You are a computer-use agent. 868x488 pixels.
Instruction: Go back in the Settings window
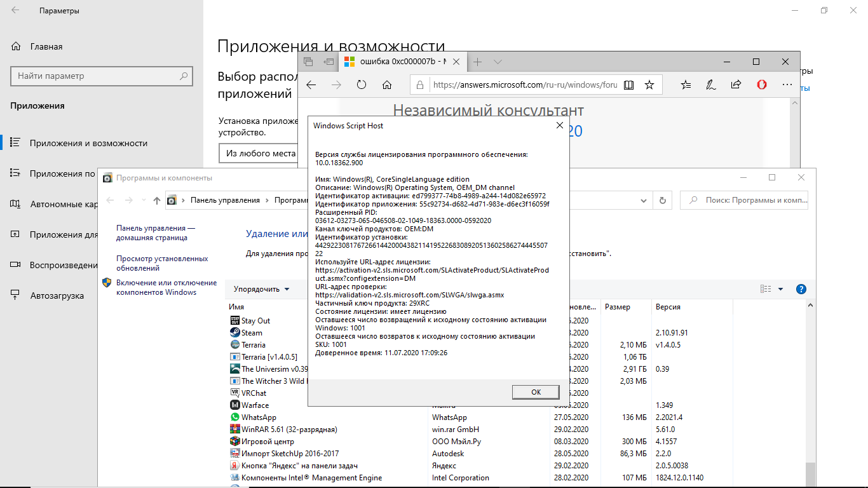pos(15,11)
